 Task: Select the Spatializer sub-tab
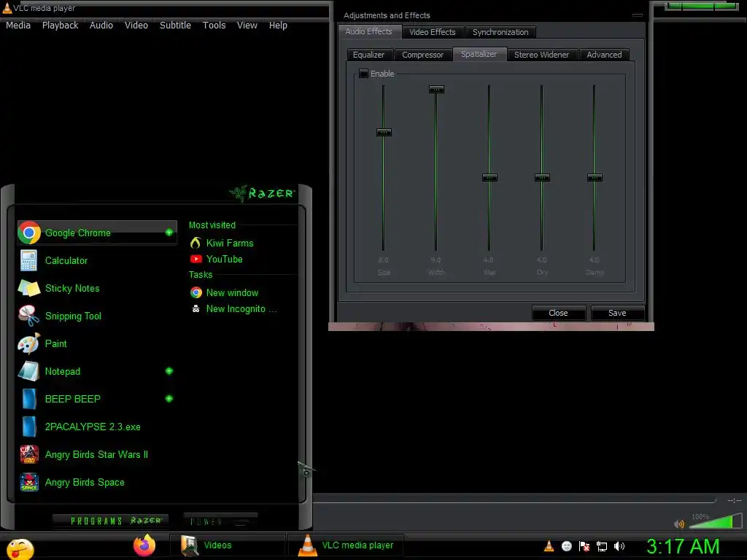[479, 54]
